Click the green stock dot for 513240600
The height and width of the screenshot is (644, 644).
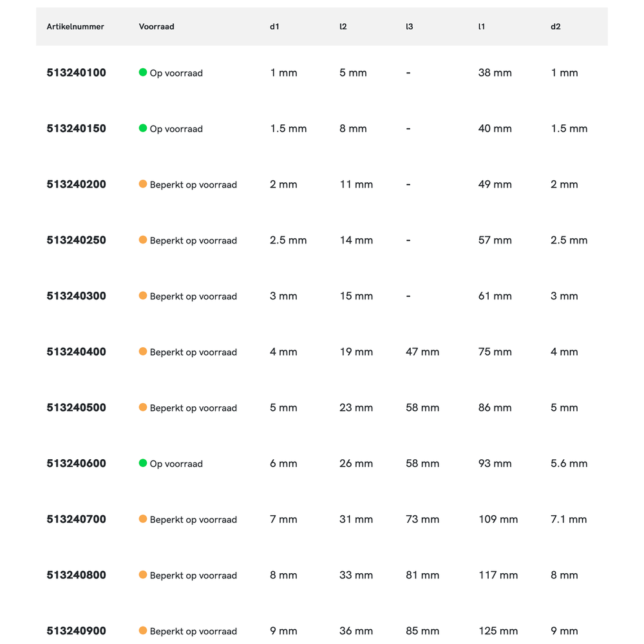[143, 463]
